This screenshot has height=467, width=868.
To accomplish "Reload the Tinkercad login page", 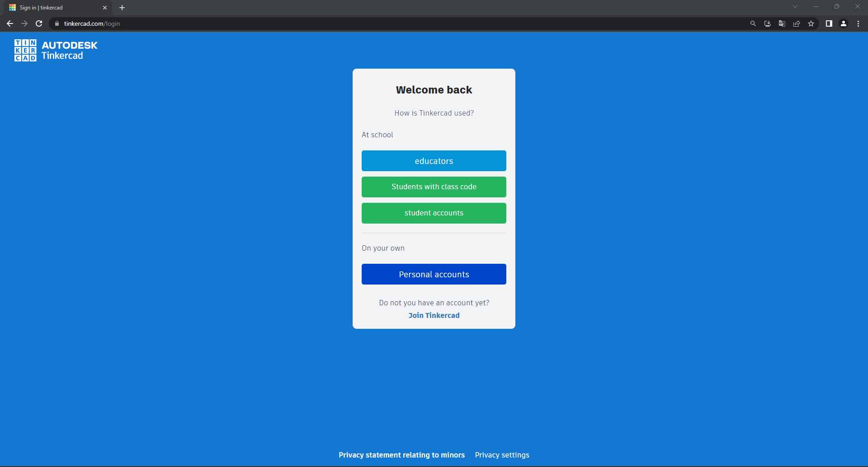I will [39, 23].
